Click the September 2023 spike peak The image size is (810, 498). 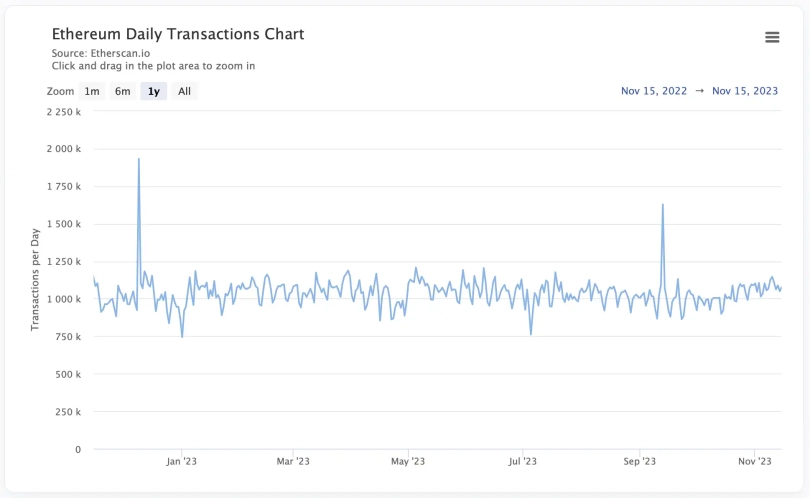tap(663, 205)
